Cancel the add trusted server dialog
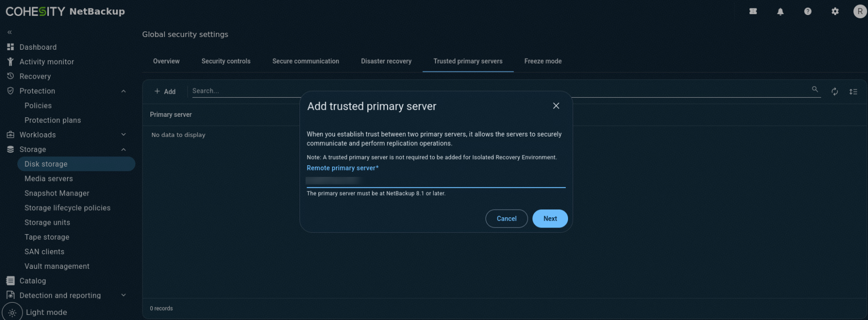This screenshot has height=320, width=868. click(507, 219)
